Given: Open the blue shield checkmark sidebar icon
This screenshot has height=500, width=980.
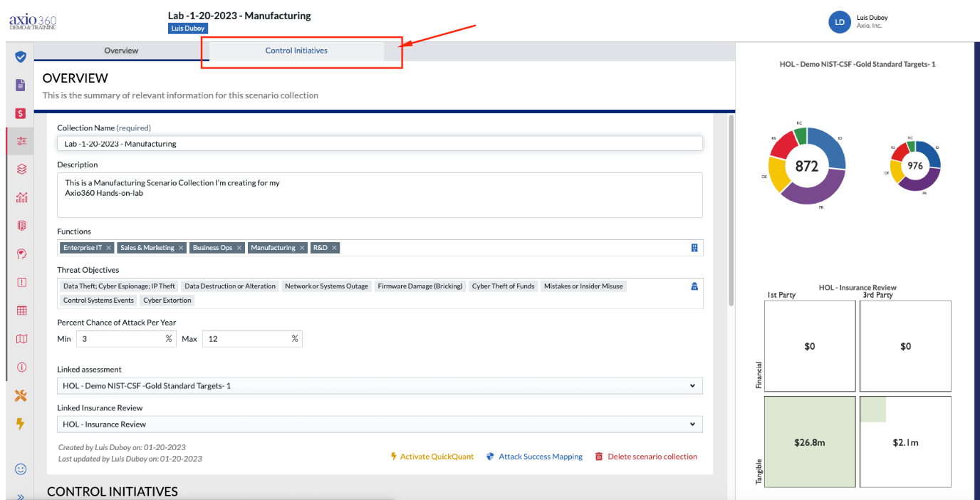Looking at the screenshot, I should click(21, 56).
